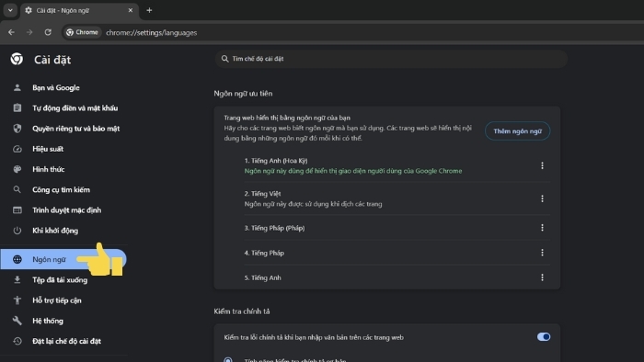Open Công cụ tìm kiếm section
The width and height of the screenshot is (644, 362).
coord(62,190)
